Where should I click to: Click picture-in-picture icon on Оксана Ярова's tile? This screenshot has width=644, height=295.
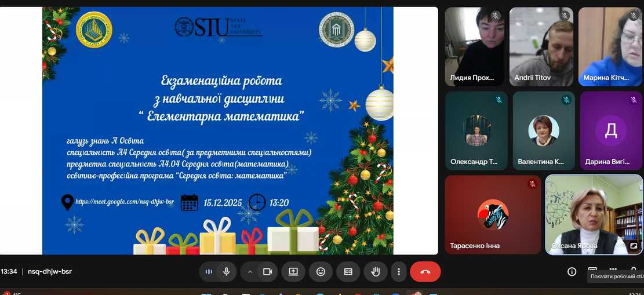[634, 246]
